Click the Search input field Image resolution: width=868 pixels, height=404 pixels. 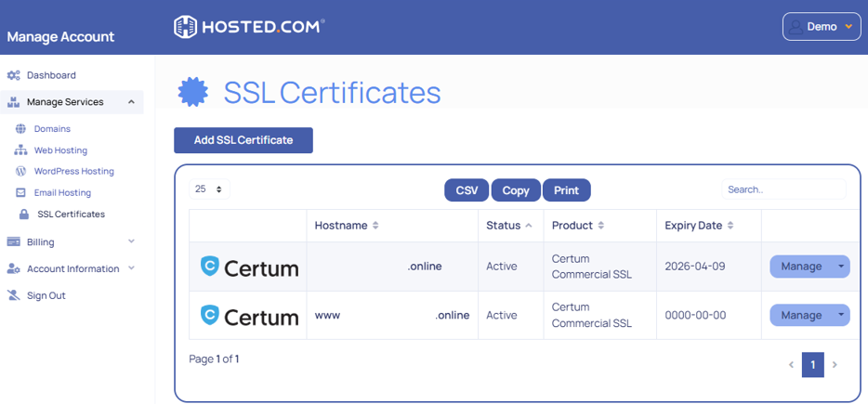[x=783, y=189]
